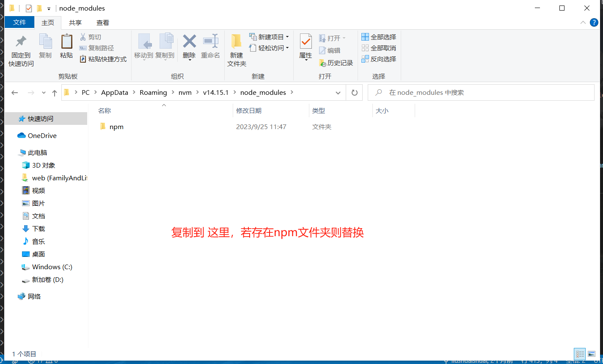This screenshot has width=603, height=364.
Task: Click Pin to Quick access (固定到快速访问) icon
Action: click(x=21, y=41)
